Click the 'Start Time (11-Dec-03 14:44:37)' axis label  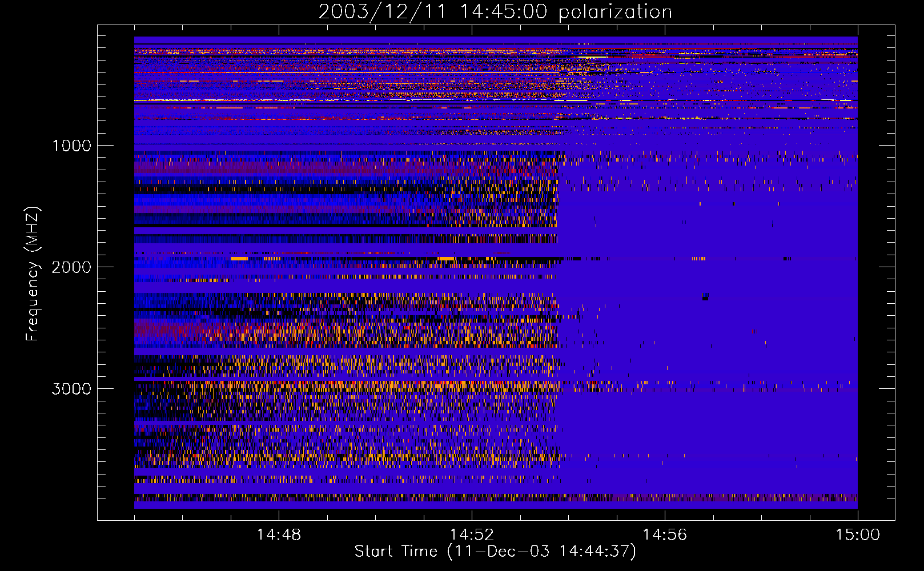(495, 552)
